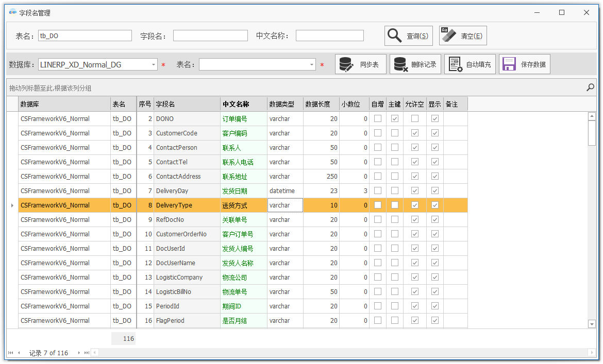Viewport: 603px width, 364px height.
Task: Click the 保存数据 save data button
Action: pos(525,64)
